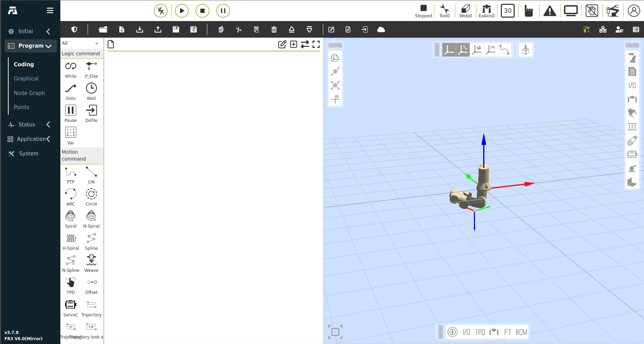Open the System menu entry
644x344 pixels.
[29, 153]
